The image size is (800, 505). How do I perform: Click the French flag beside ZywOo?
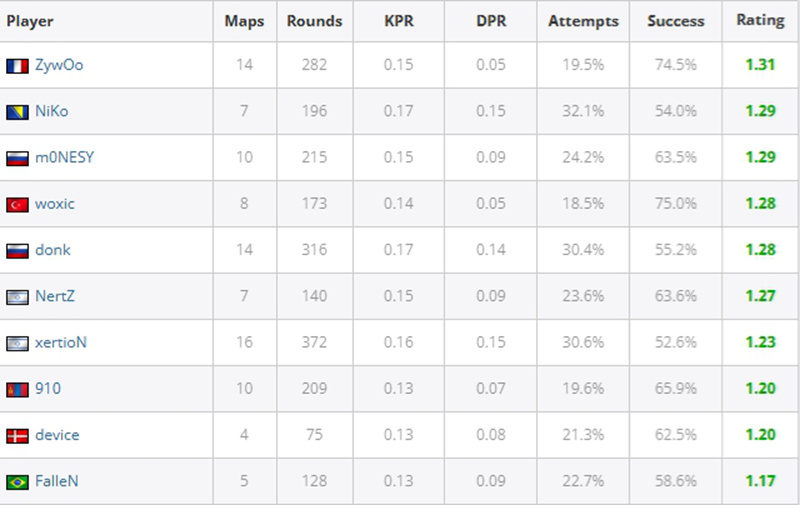click(17, 66)
